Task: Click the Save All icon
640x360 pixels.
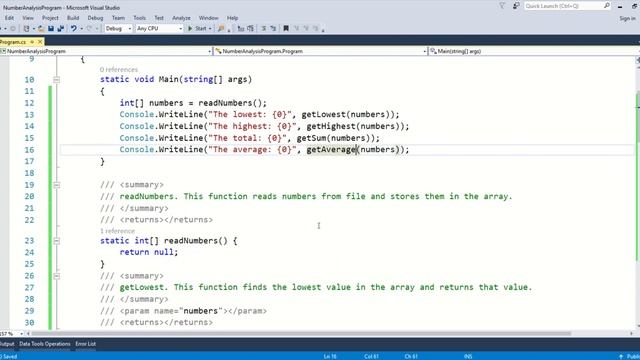Action: 61,29
